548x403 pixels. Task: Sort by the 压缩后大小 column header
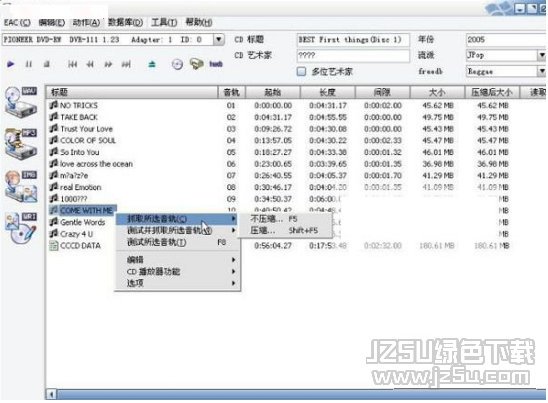pyautogui.click(x=492, y=92)
